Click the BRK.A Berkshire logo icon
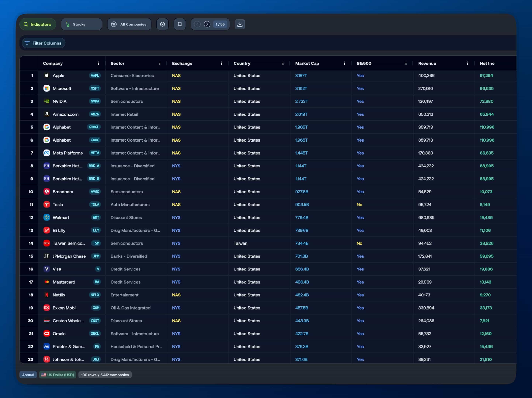Viewport: 532px width, 398px height. point(47,166)
